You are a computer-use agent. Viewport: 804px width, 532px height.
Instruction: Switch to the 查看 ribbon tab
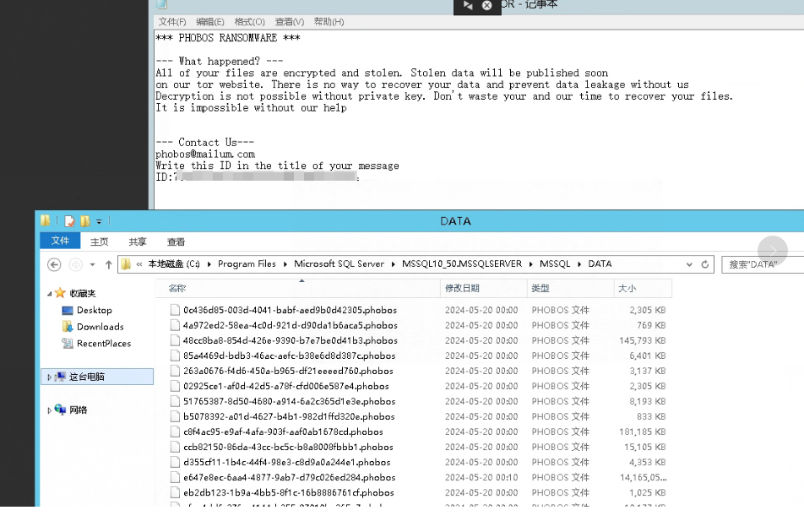176,242
